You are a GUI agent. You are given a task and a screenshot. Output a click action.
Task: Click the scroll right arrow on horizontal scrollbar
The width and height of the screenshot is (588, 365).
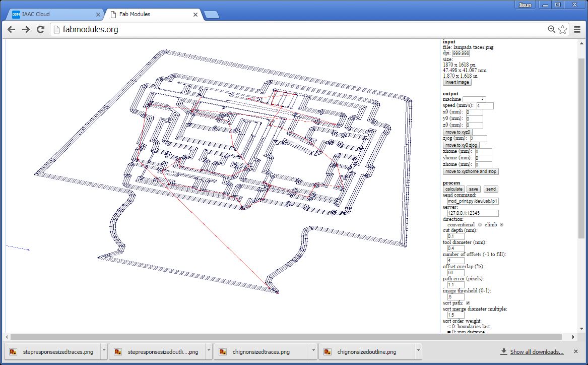tap(573, 337)
